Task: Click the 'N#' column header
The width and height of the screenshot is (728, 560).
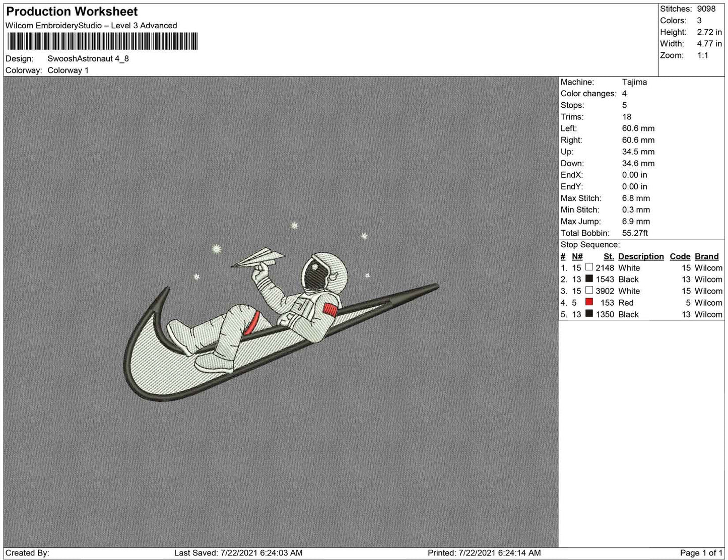Action: (577, 256)
